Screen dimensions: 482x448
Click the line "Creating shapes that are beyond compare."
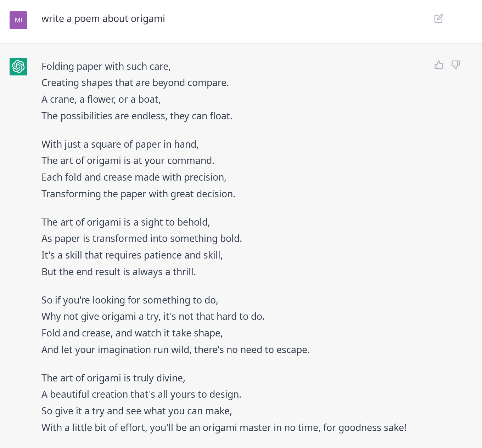[135, 83]
